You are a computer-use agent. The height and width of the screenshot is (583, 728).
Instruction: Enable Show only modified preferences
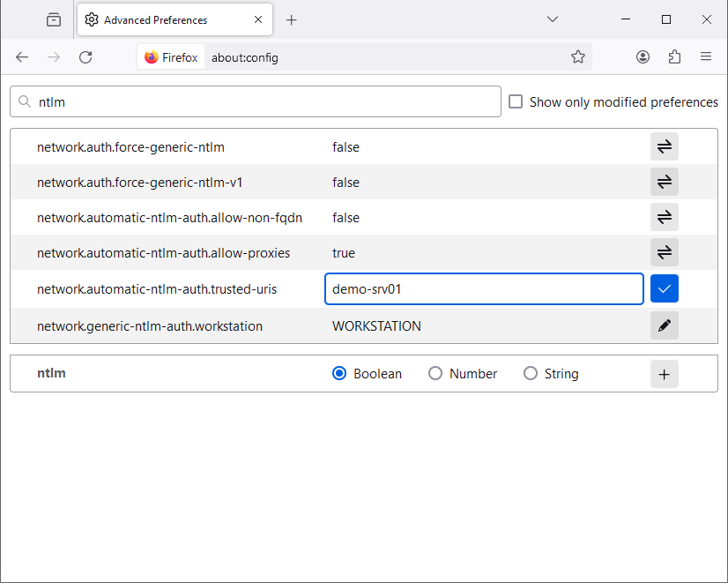[516, 102]
